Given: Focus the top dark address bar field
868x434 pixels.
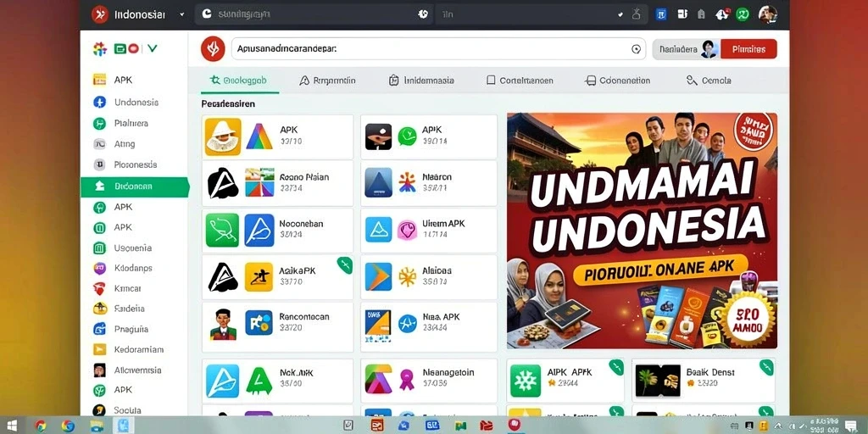Looking at the screenshot, I should (x=314, y=14).
